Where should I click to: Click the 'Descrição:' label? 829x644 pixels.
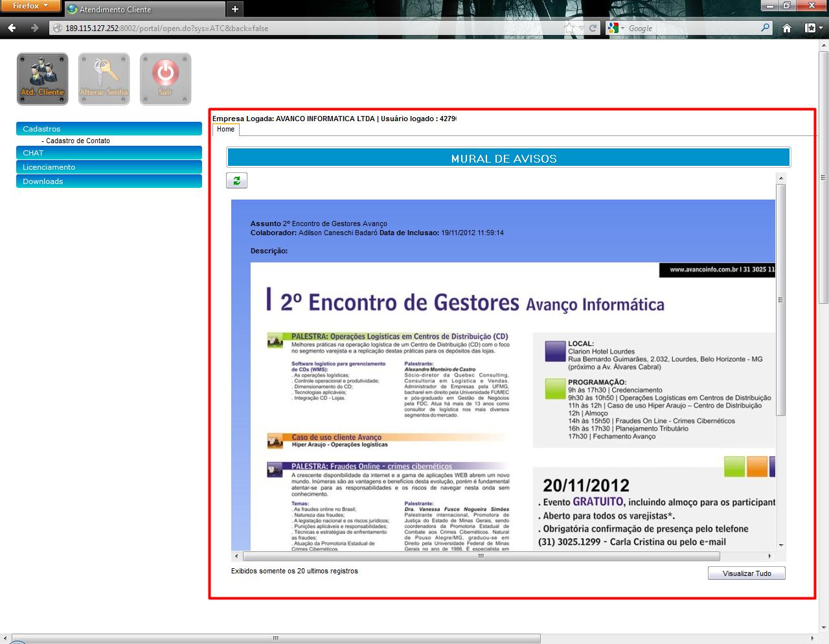[x=269, y=251]
